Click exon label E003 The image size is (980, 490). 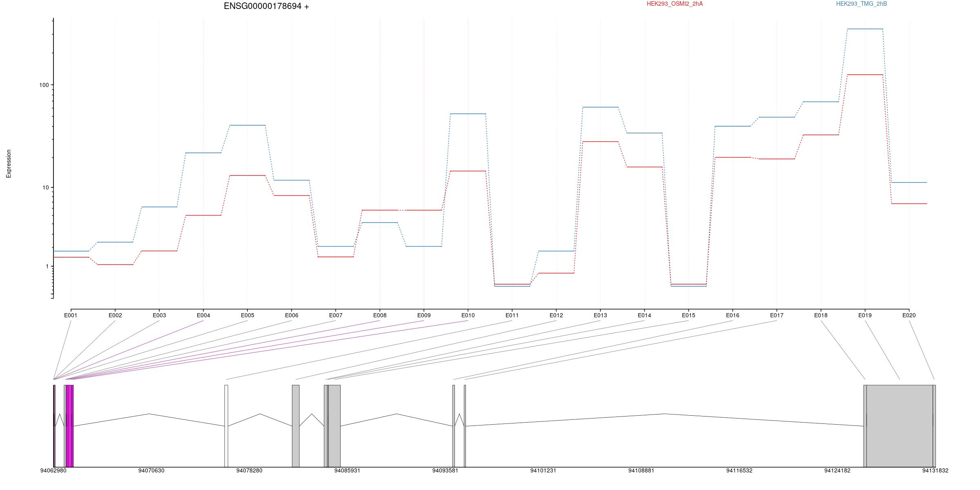pos(159,315)
